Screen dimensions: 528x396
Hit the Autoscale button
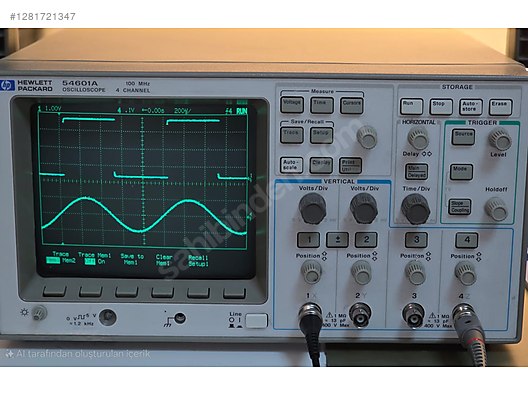click(x=291, y=165)
